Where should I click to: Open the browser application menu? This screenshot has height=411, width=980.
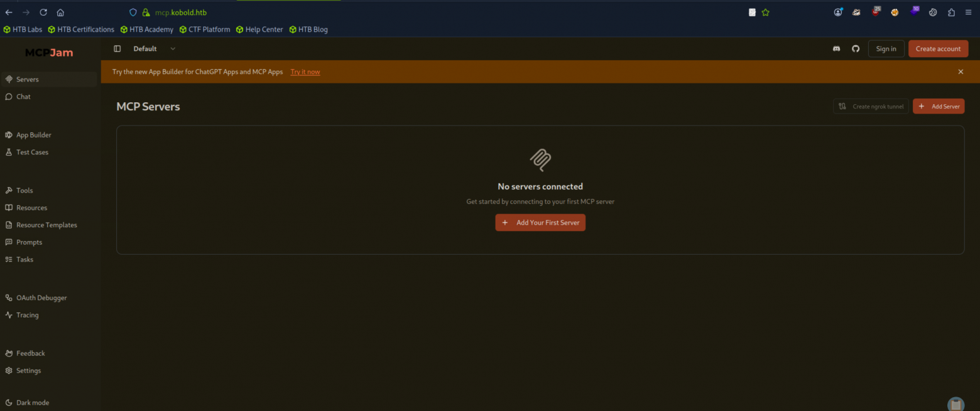(968, 12)
